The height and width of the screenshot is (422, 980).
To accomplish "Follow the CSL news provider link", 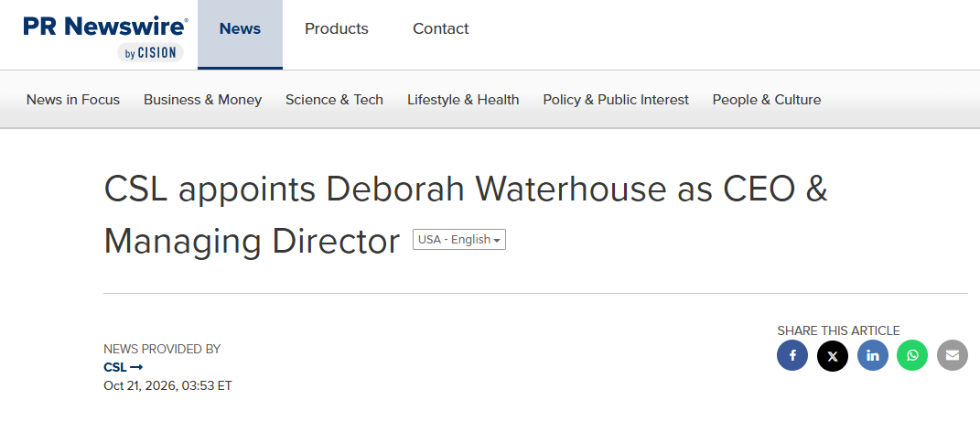I will 124,368.
